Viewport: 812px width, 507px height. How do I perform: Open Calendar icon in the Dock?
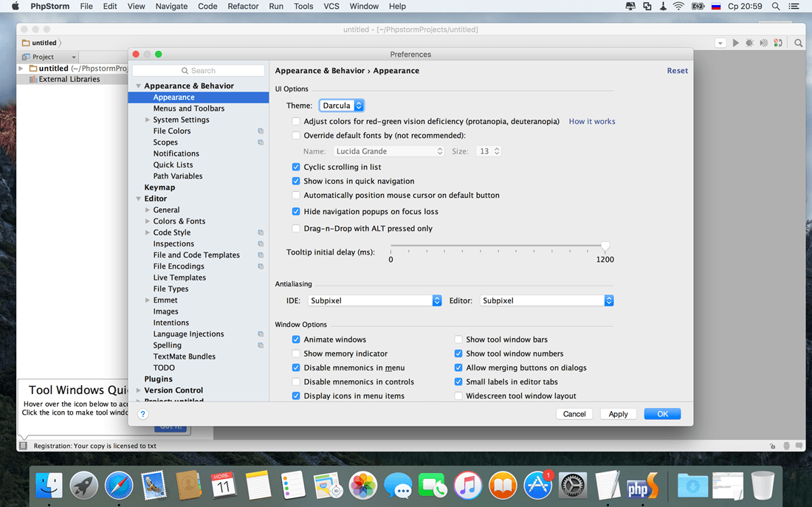[223, 486]
